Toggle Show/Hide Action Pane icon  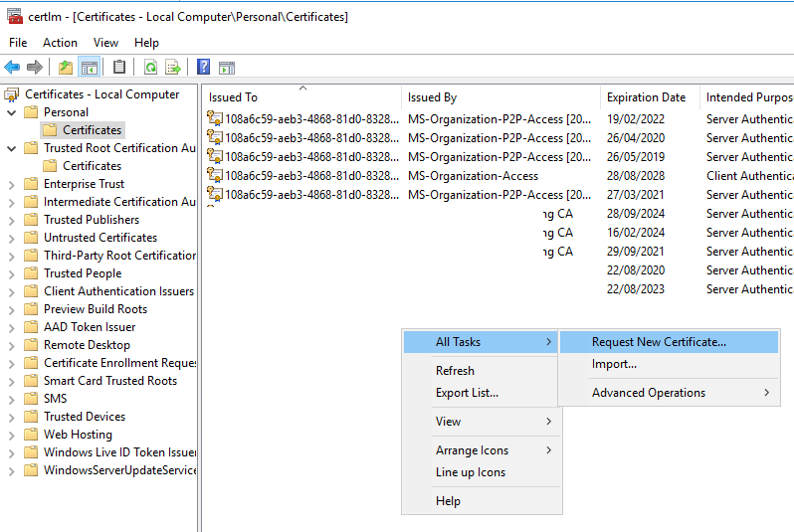pyautogui.click(x=227, y=68)
